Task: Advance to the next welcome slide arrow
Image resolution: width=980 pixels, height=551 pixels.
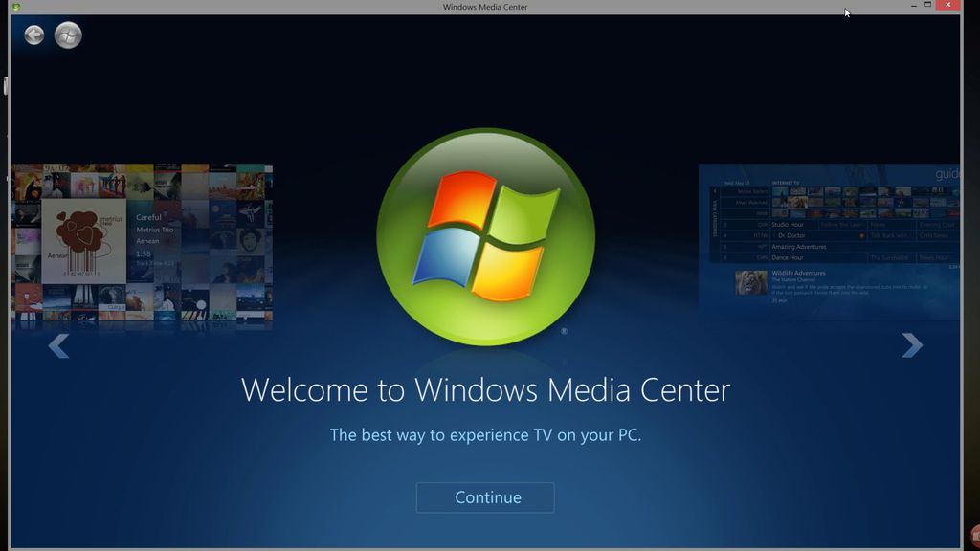Action: point(912,345)
